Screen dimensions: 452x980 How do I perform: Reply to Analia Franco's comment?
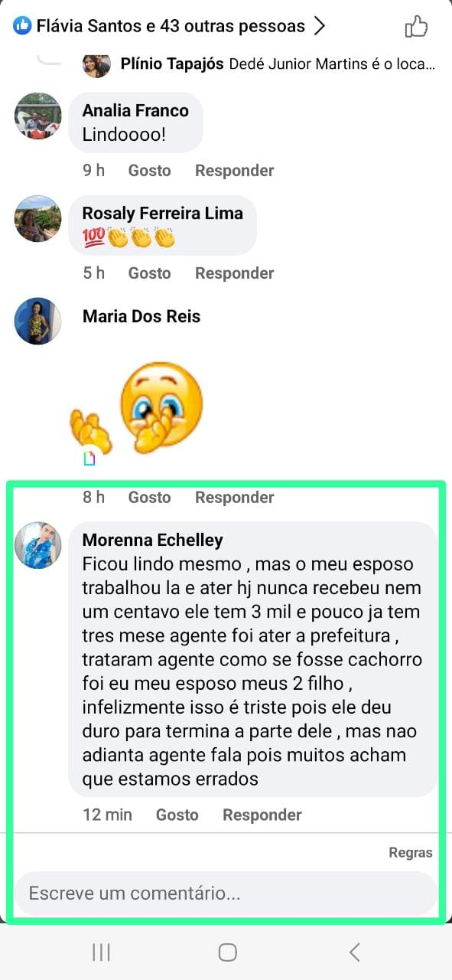point(234,170)
